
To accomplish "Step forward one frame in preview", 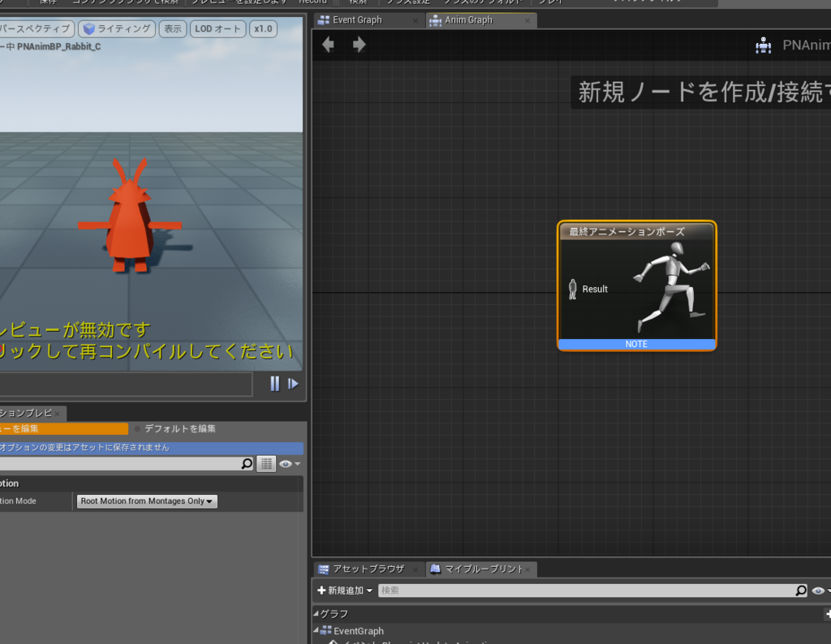I will pos(293,384).
